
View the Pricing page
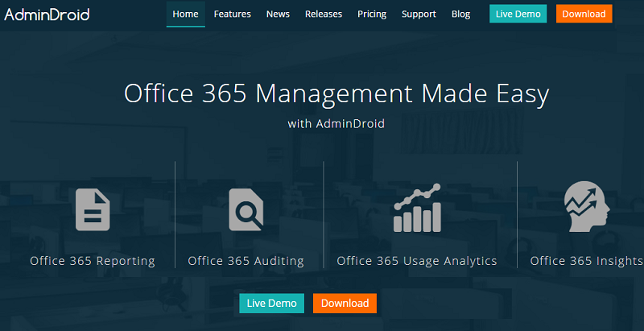coord(372,14)
